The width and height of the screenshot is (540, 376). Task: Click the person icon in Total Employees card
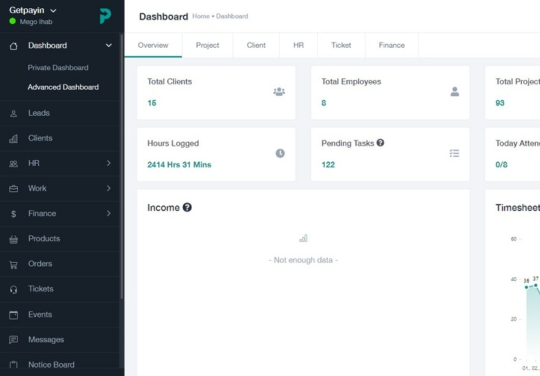pyautogui.click(x=455, y=92)
